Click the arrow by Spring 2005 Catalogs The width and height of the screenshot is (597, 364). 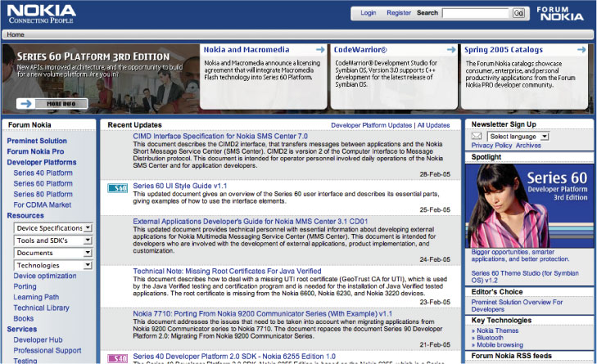(x=581, y=50)
